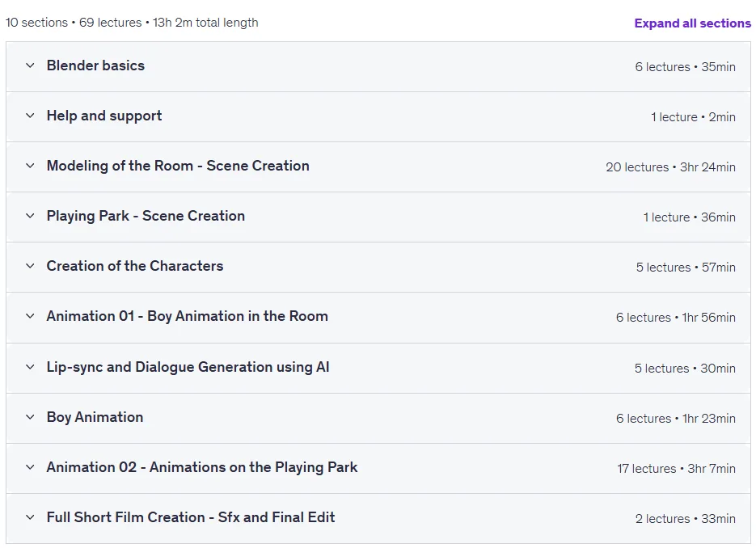Open chevron next to Creation of the Characters

click(30, 266)
